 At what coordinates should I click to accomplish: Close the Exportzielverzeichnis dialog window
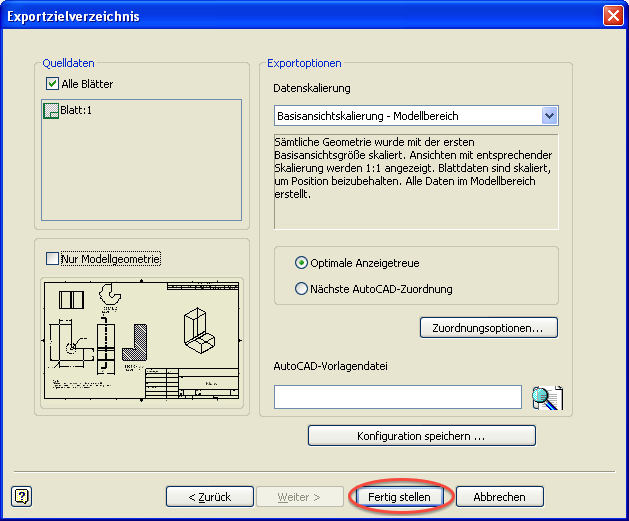tap(612, 16)
